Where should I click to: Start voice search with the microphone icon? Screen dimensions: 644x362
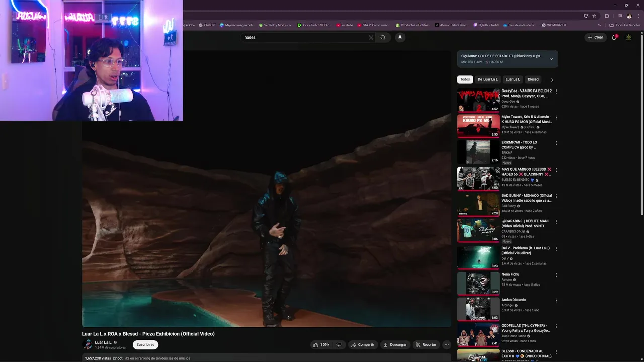click(x=400, y=37)
